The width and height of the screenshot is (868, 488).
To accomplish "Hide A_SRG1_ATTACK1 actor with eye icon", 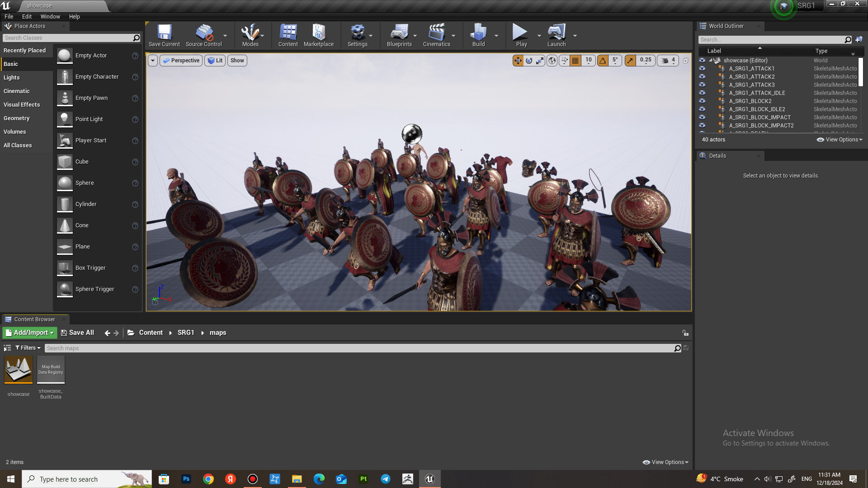I will (x=702, y=69).
